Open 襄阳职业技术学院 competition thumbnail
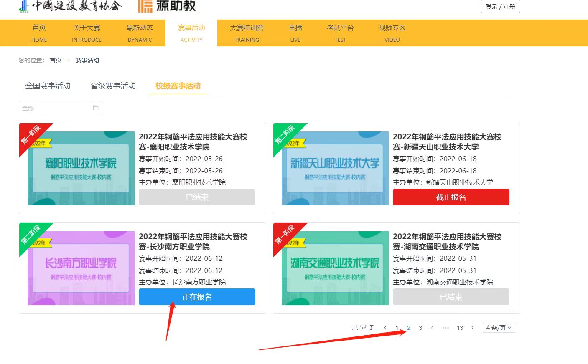 coord(81,169)
